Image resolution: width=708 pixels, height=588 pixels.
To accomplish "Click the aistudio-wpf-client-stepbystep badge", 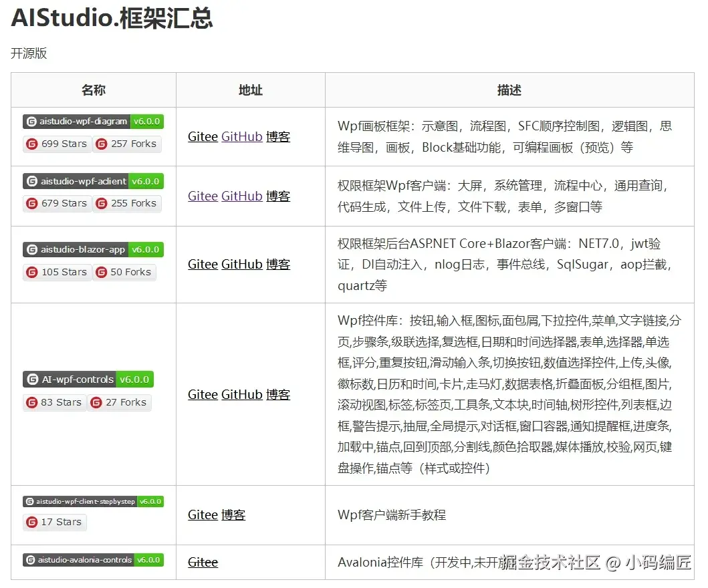I will (93, 502).
